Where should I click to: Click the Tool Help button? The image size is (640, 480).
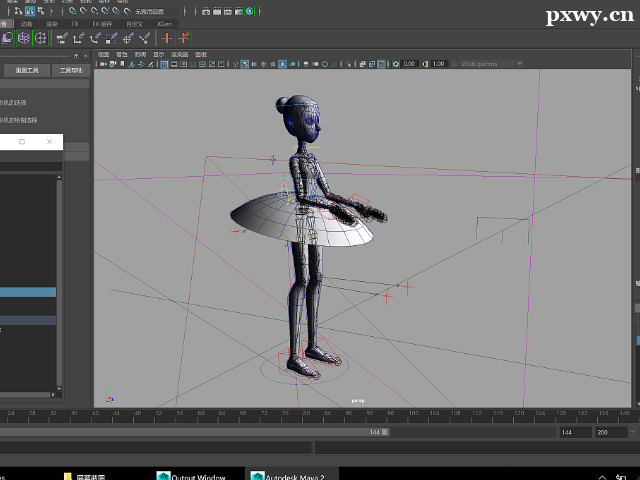click(x=70, y=71)
